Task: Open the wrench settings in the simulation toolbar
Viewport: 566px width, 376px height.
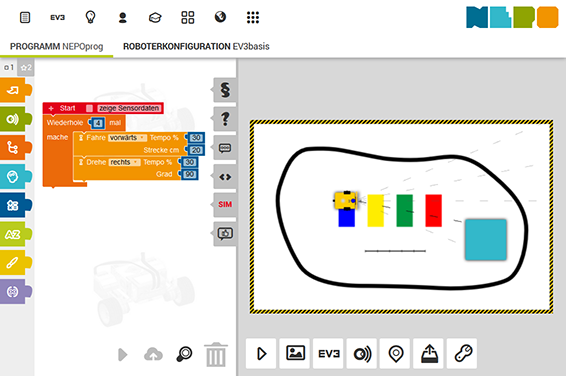Action: point(463,353)
